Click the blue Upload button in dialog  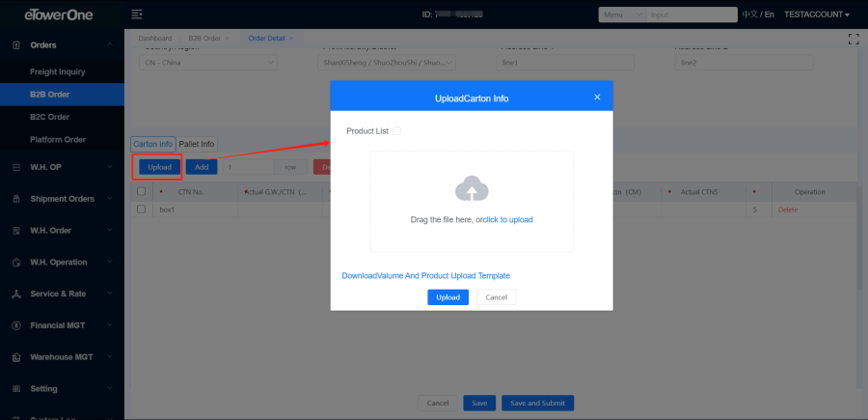(448, 297)
